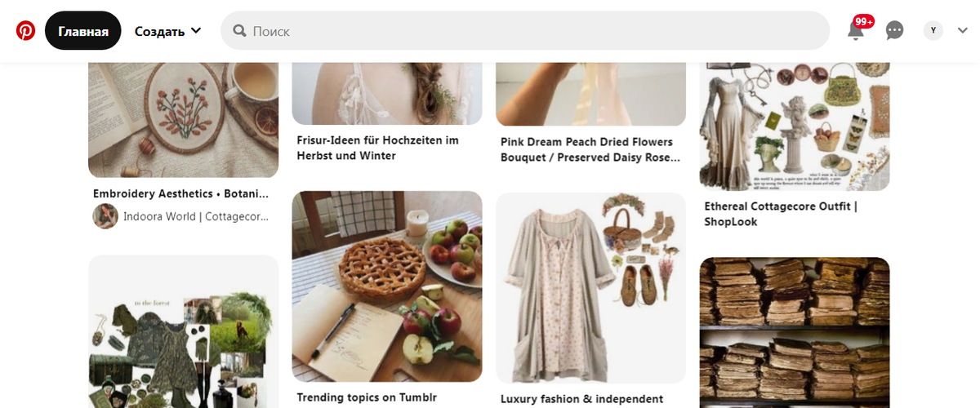This screenshot has width=980, height=408.
Task: Expand the accounts chevron next to profile
Action: point(962,31)
